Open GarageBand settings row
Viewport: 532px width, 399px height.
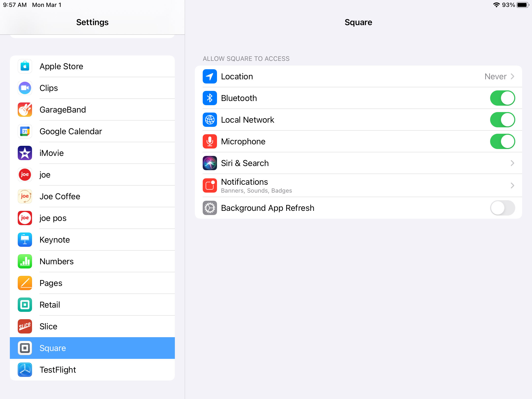tap(92, 110)
